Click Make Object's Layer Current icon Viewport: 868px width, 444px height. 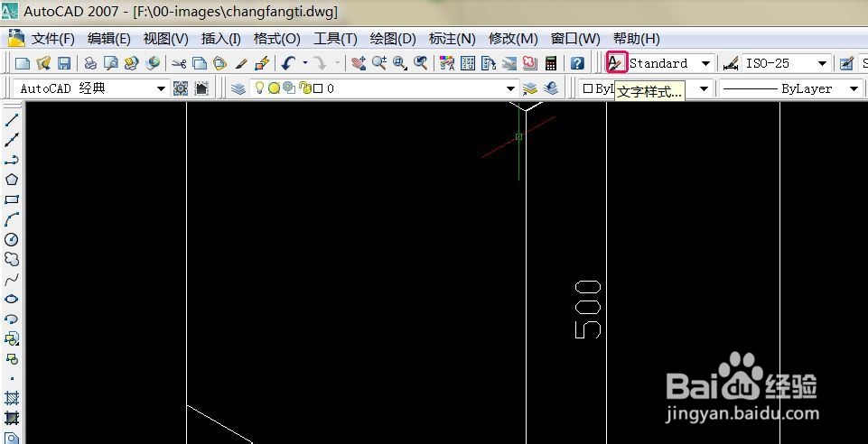click(530, 88)
